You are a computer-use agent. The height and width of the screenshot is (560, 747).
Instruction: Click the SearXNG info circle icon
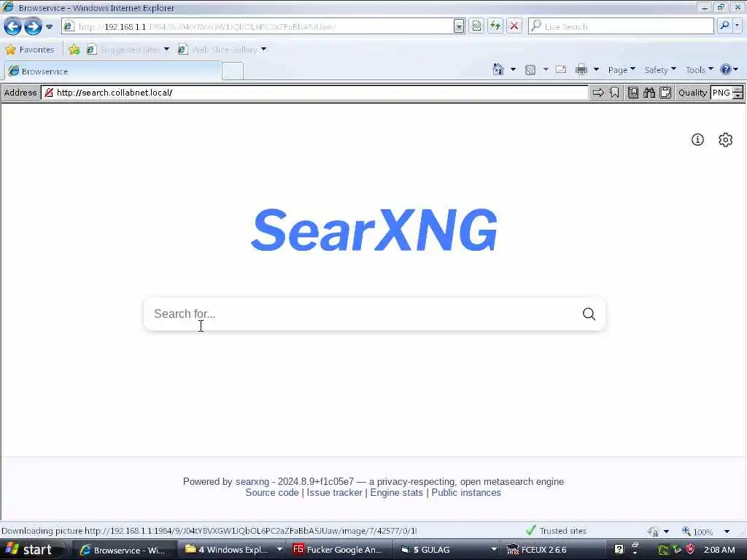(x=697, y=139)
